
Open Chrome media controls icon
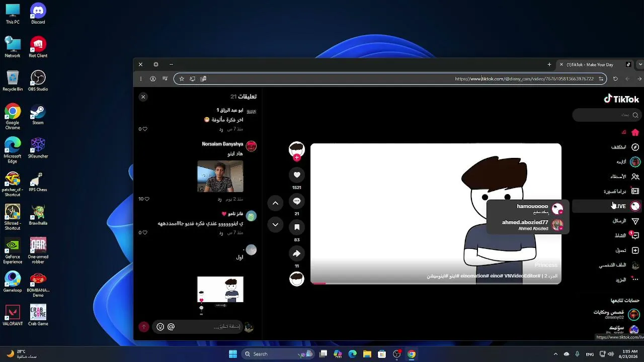pyautogui.click(x=165, y=78)
